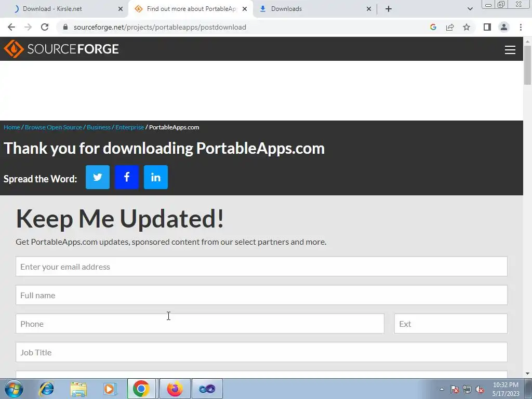
Task: Click the email address input field
Action: (x=262, y=267)
